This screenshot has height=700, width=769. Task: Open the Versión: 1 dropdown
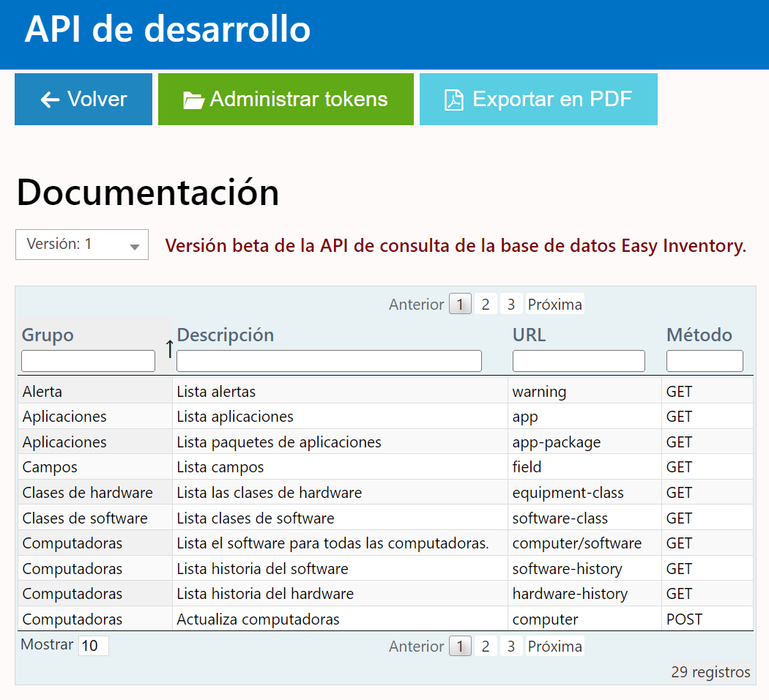(x=82, y=245)
